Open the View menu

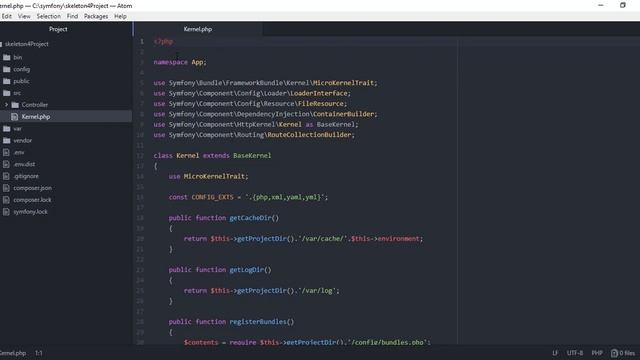(24, 16)
